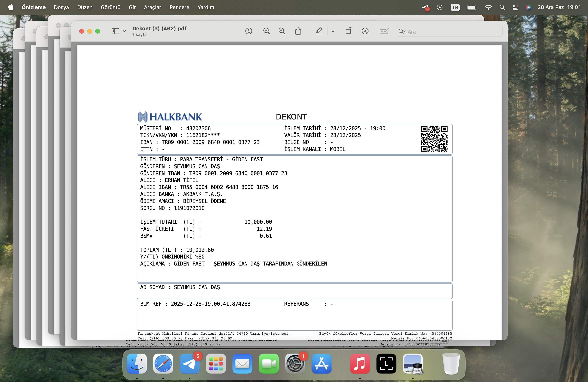Click the BSMV value 0.61
Screen dimensions: 588x382
tap(266, 236)
